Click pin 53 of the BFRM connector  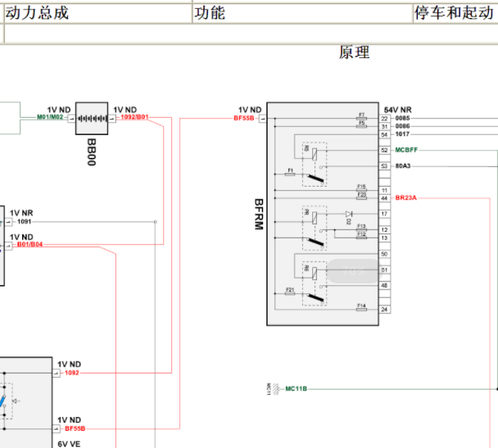click(x=385, y=166)
